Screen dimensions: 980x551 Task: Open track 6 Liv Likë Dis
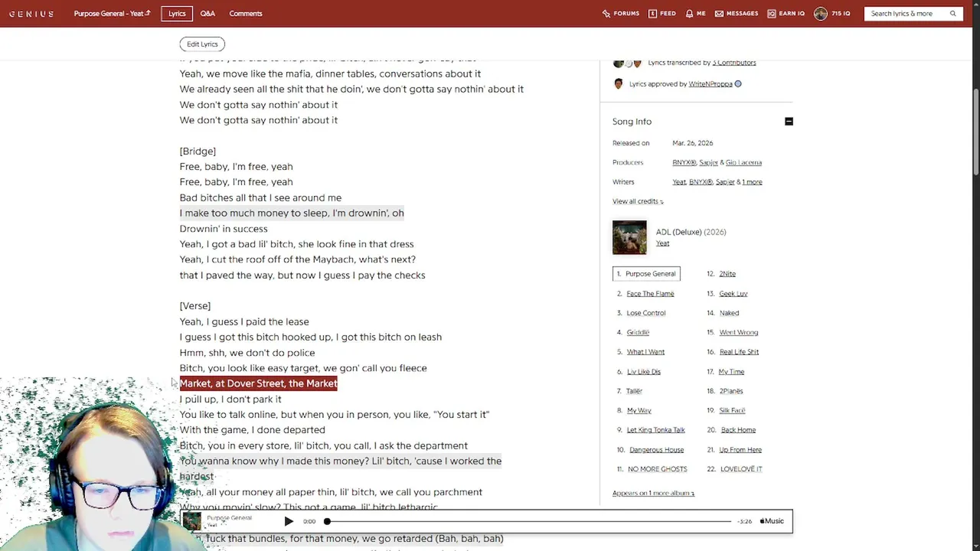[x=643, y=372]
